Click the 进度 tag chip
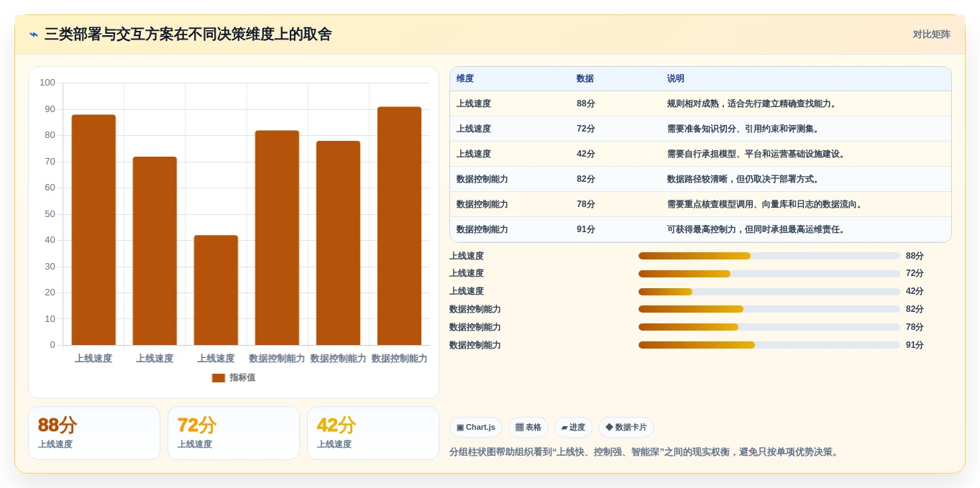Image resolution: width=980 pixels, height=488 pixels. pyautogui.click(x=573, y=427)
